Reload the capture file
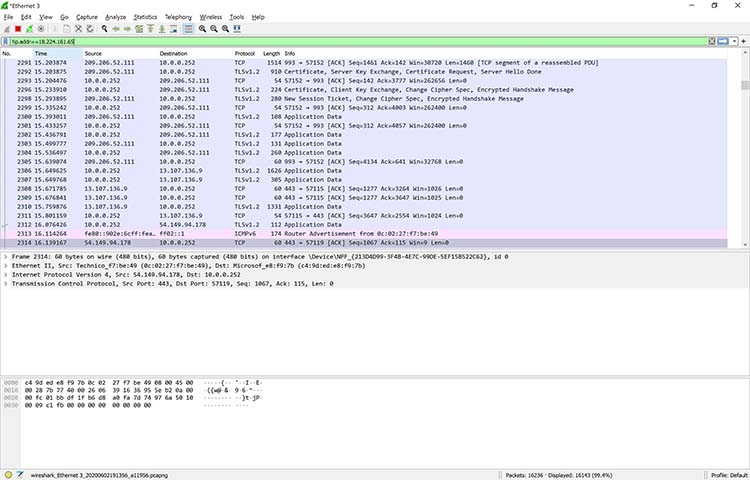750x480 pixels. coord(90,29)
